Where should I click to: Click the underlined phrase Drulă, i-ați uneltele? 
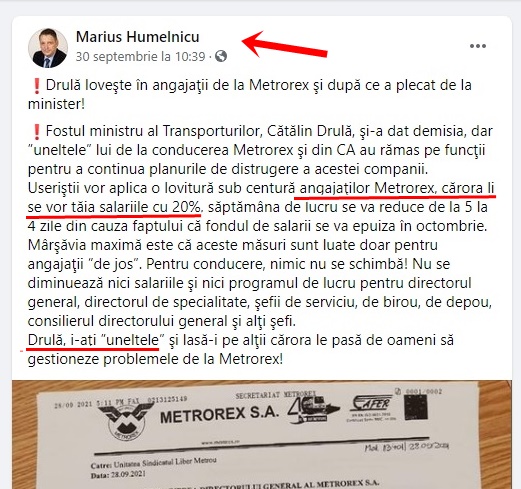pyautogui.click(x=96, y=340)
